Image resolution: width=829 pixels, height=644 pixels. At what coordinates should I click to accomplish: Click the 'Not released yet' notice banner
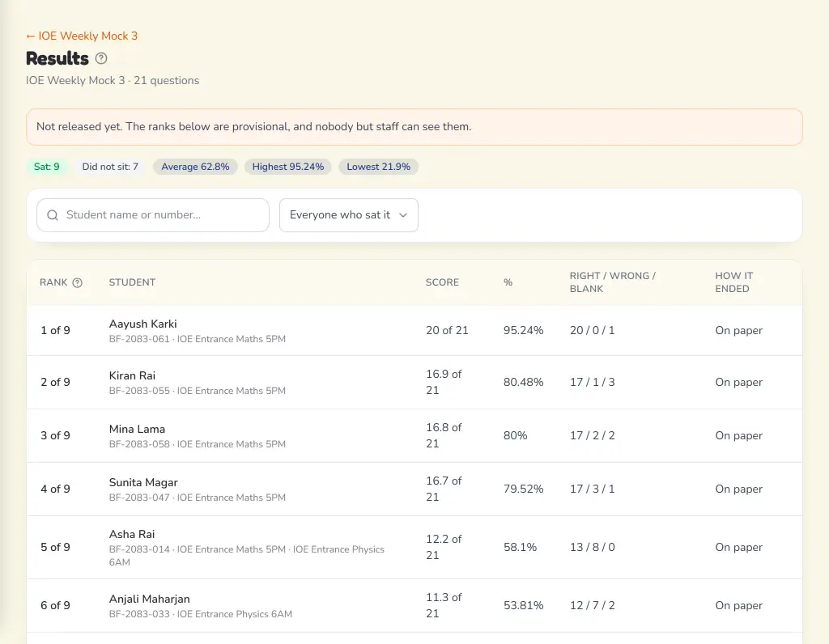point(414,127)
